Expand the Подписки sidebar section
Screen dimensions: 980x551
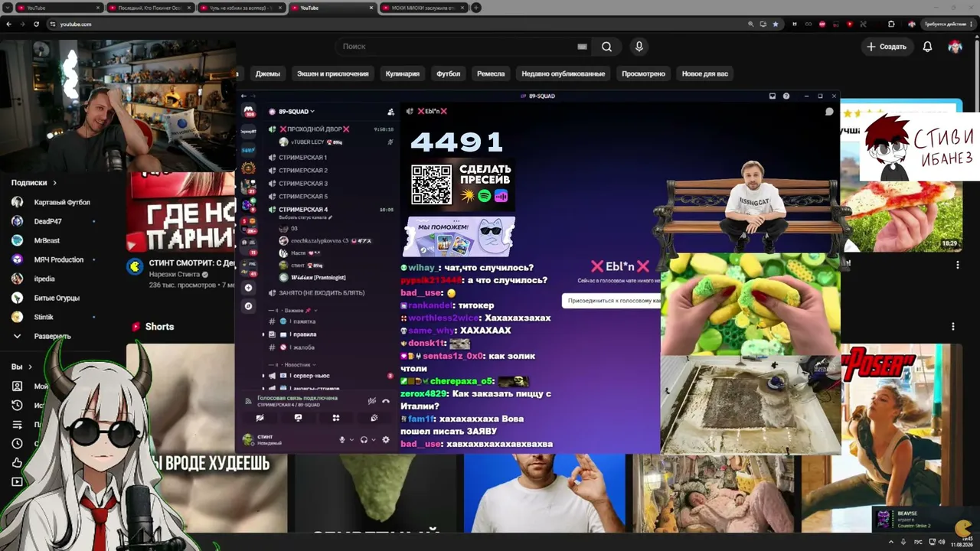34,183
